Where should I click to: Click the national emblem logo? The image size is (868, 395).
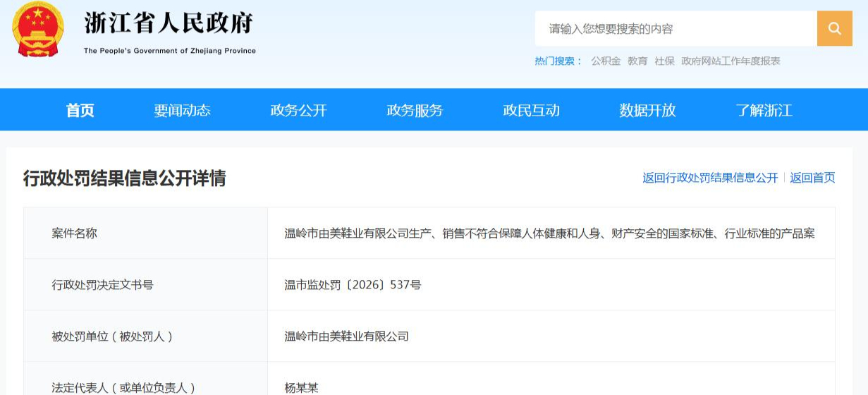click(38, 30)
